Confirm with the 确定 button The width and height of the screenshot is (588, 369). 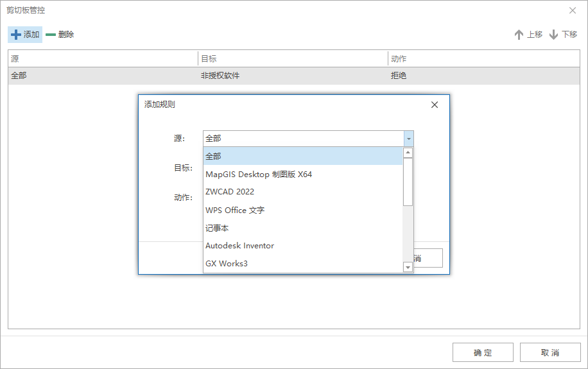click(483, 352)
